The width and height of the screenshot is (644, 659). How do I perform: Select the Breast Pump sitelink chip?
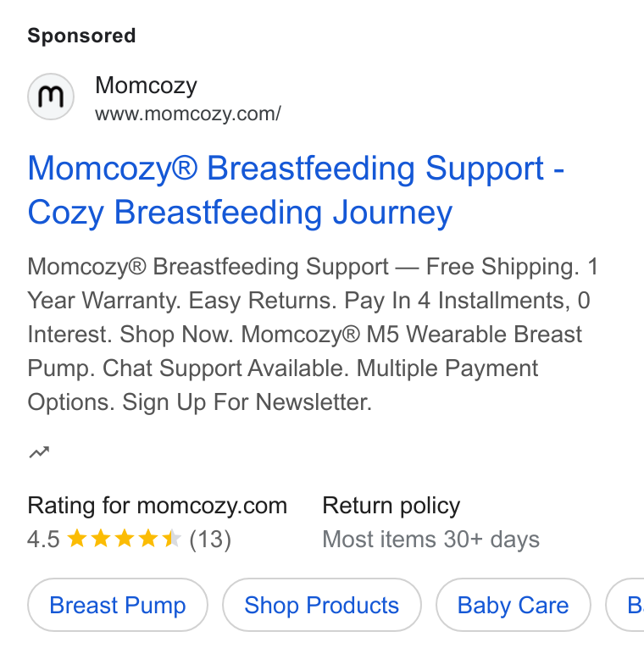(x=118, y=605)
